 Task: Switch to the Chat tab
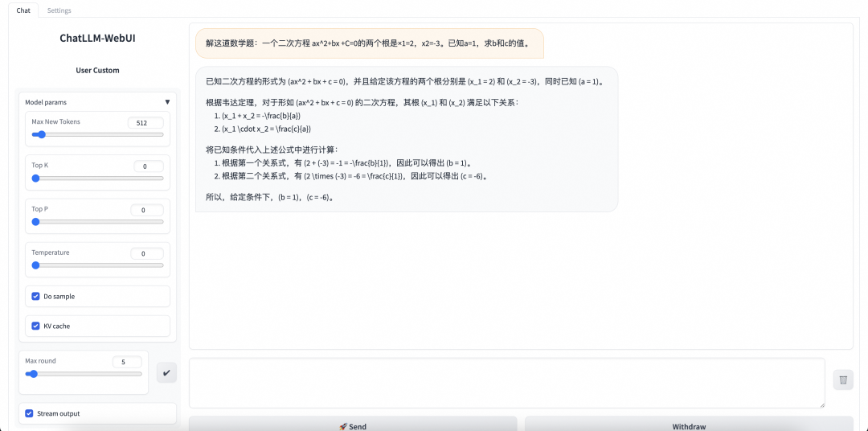coord(23,10)
